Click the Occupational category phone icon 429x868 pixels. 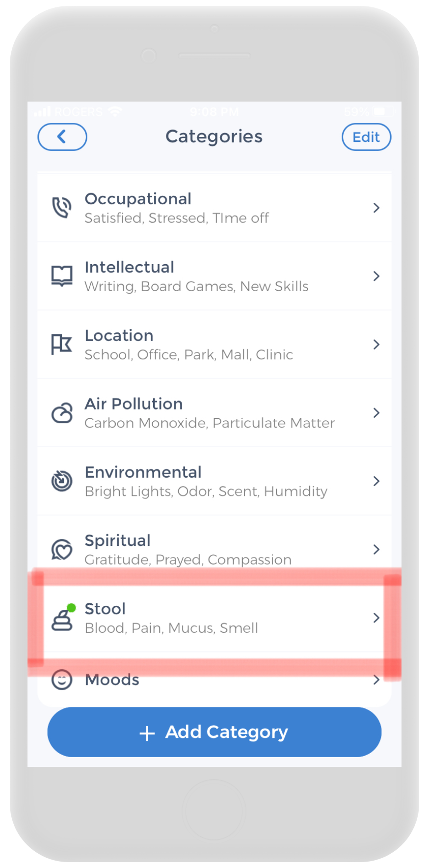62,207
